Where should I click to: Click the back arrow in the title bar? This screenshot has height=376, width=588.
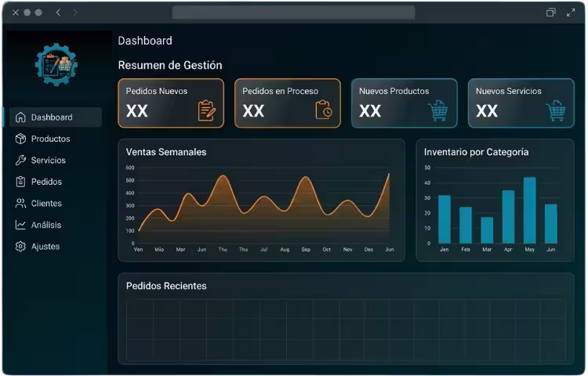(59, 13)
